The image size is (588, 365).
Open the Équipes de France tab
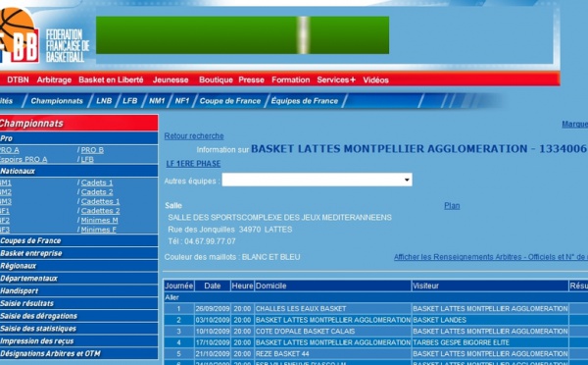pyautogui.click(x=305, y=101)
